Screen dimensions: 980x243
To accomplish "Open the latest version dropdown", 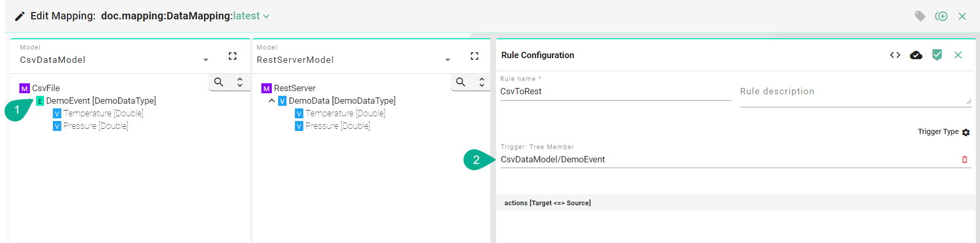I will pos(266,16).
